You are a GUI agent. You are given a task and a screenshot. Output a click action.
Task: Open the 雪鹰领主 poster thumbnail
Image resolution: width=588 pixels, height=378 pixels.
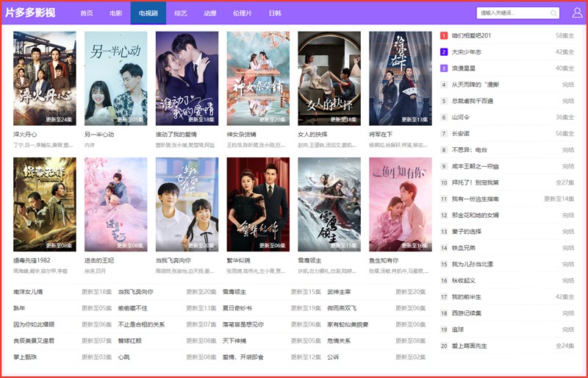click(329, 204)
